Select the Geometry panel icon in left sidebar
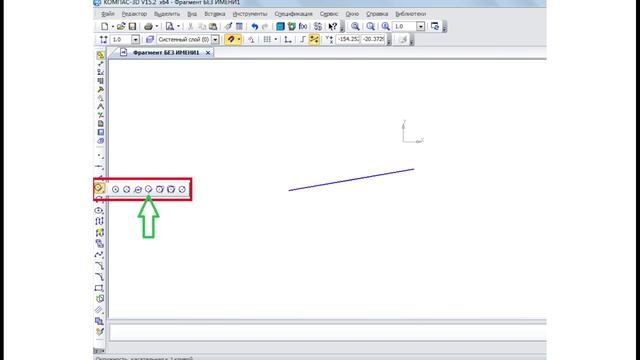 (100, 55)
